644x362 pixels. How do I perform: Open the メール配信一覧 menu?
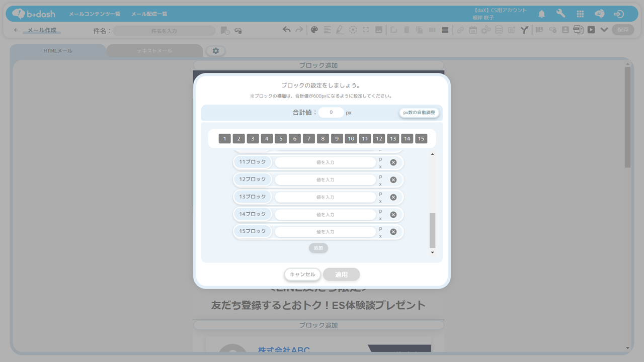(149, 14)
